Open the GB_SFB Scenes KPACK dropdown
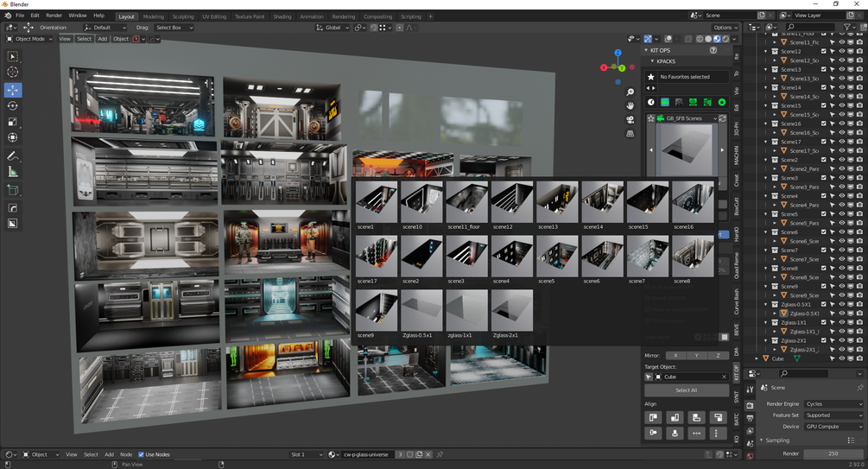This screenshot has width=868, height=469. click(x=687, y=118)
